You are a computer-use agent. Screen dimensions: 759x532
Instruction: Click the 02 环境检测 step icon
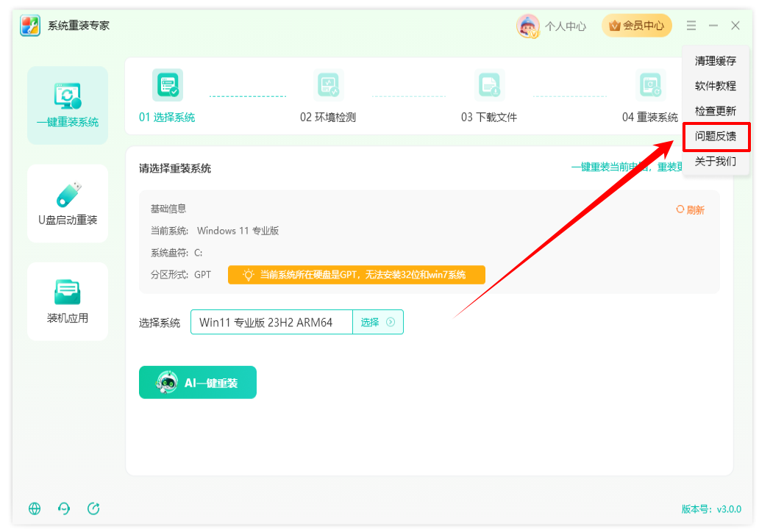click(328, 85)
